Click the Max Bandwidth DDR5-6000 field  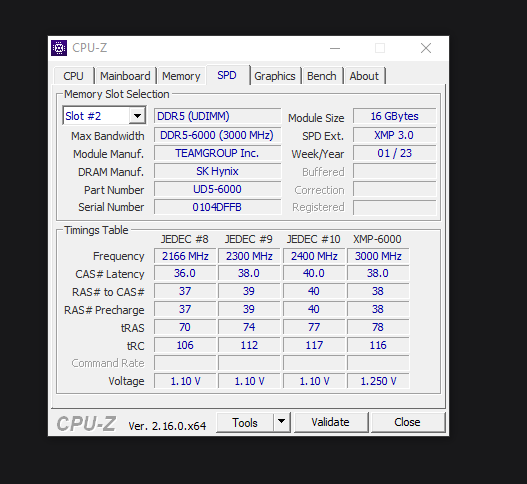click(x=217, y=135)
